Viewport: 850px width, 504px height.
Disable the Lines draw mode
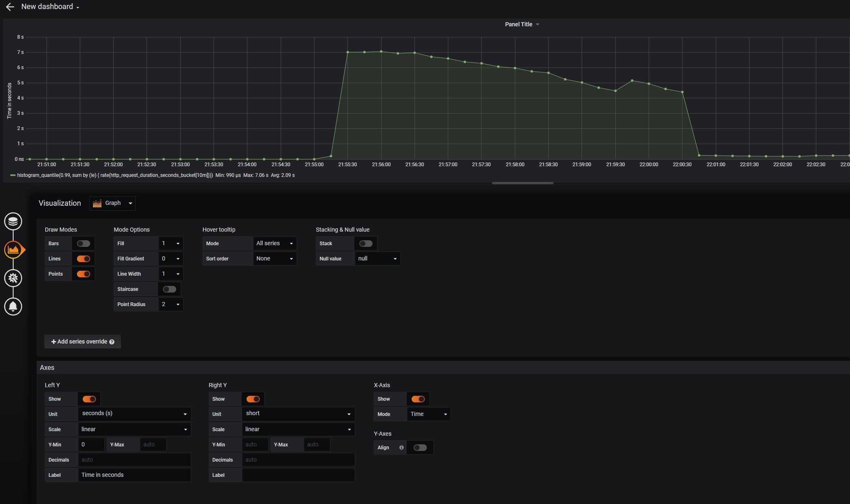pyautogui.click(x=83, y=258)
